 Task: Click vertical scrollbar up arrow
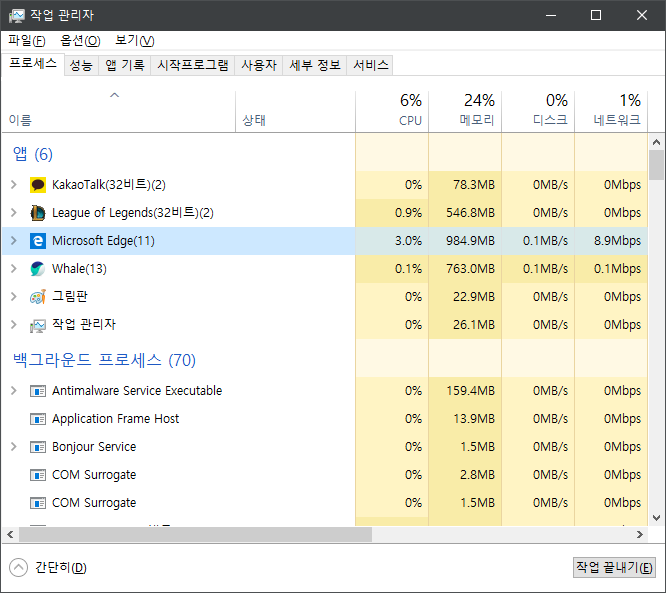657,142
